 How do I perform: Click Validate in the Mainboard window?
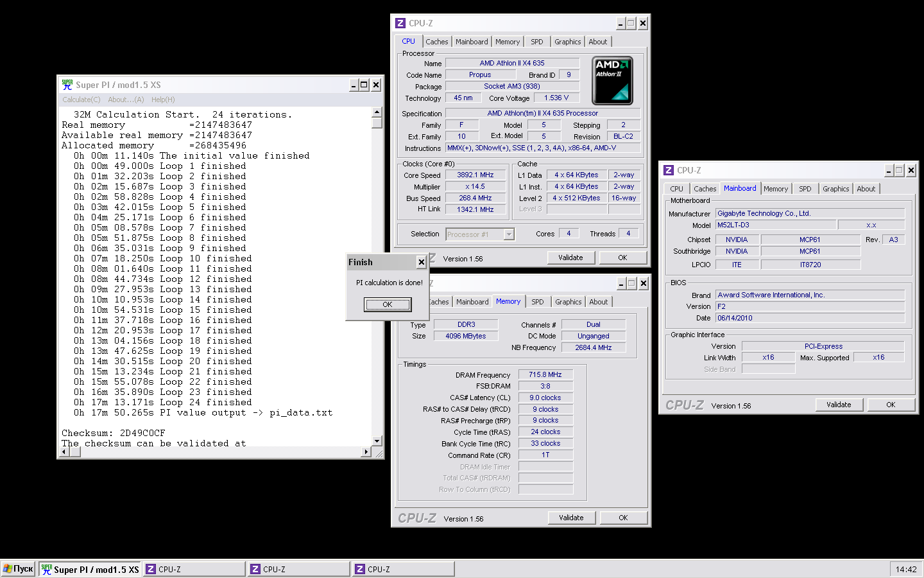839,405
